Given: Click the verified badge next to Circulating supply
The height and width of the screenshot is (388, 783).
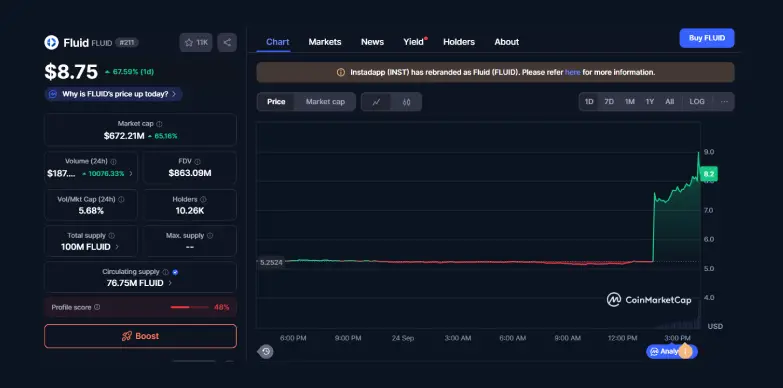Looking at the screenshot, I should pyautogui.click(x=175, y=272).
